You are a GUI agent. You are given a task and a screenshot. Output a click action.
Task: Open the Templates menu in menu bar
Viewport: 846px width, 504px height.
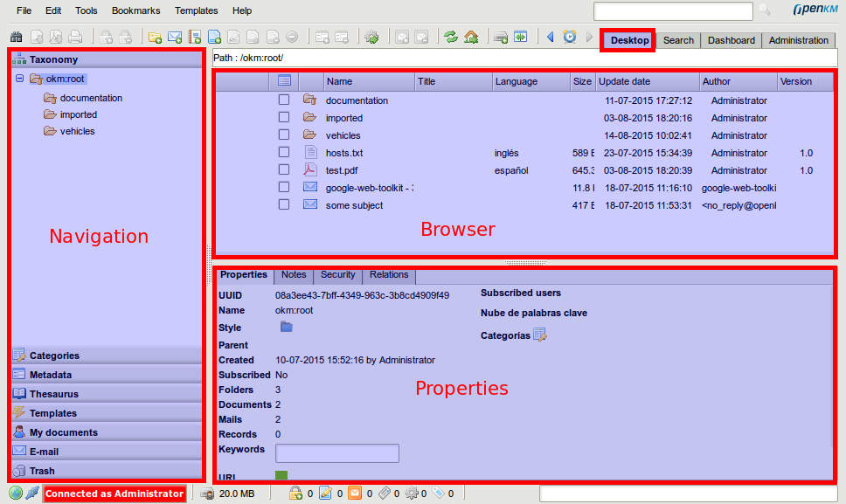[x=197, y=10]
